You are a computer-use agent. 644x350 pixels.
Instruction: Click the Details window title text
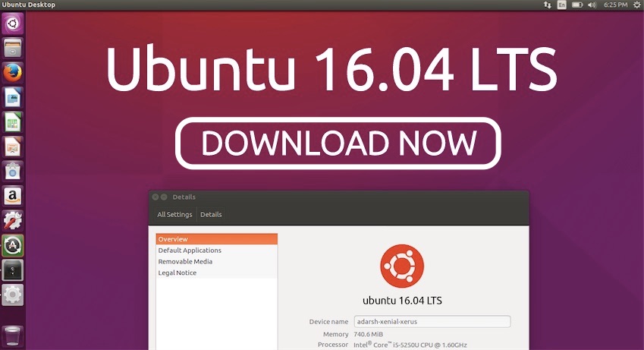click(184, 197)
